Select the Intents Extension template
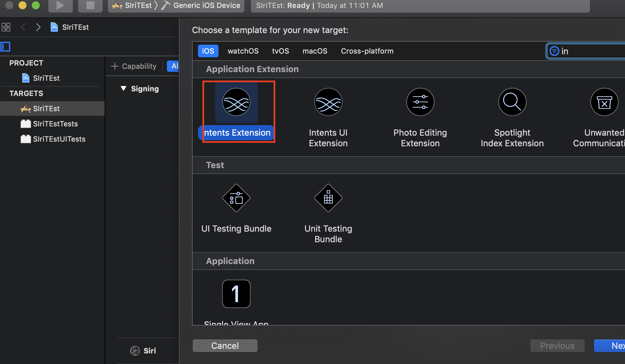Viewport: 625px width, 364px height. 237,112
